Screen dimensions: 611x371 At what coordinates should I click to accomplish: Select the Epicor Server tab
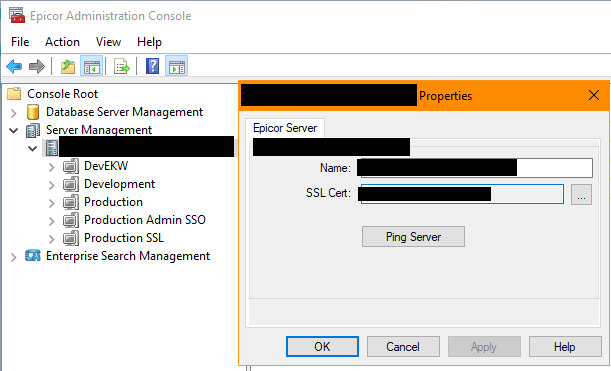(285, 128)
